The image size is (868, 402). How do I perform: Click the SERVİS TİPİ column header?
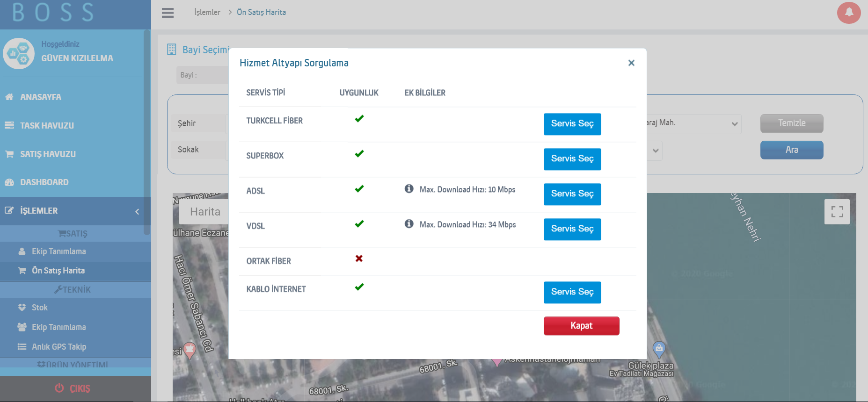coord(266,93)
